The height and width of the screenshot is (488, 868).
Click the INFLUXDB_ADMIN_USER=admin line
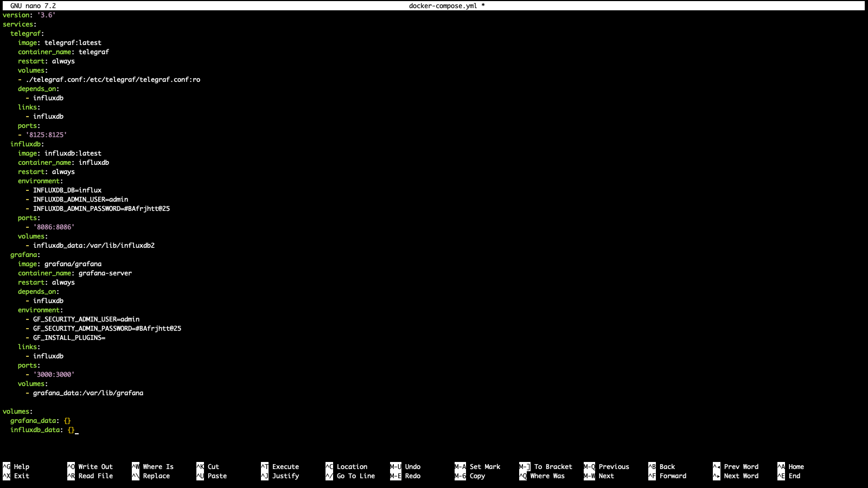click(77, 200)
